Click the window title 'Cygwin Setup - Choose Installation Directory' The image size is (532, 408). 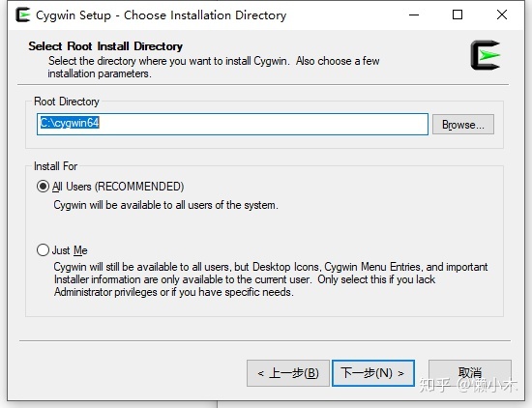pyautogui.click(x=162, y=15)
